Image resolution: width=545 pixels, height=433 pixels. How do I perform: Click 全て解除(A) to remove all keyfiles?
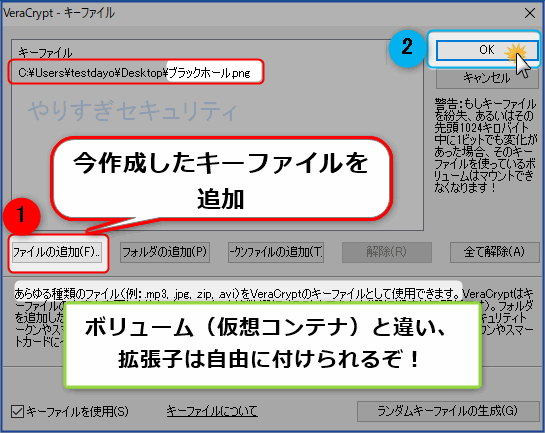(494, 252)
